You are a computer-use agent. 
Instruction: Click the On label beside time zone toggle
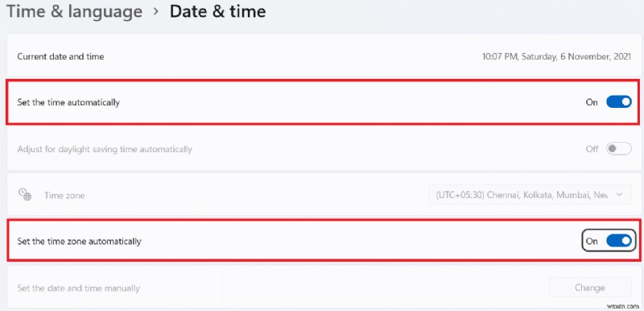pos(592,241)
